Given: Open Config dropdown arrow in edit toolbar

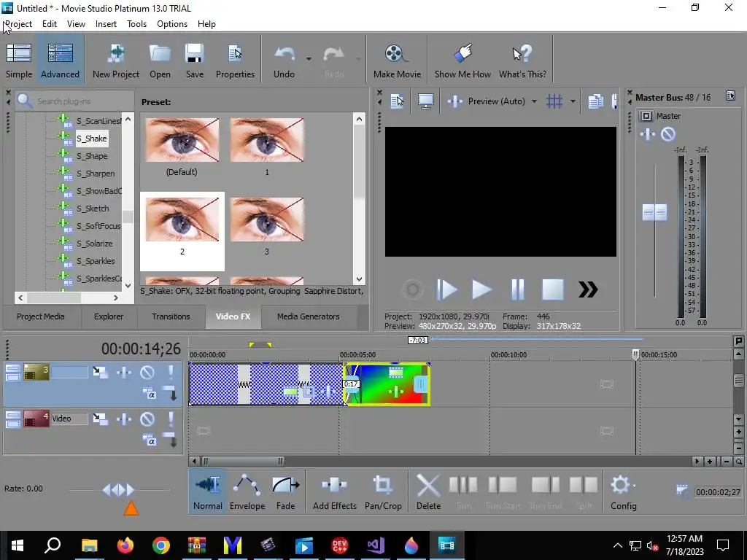Looking at the screenshot, I should [x=634, y=486].
